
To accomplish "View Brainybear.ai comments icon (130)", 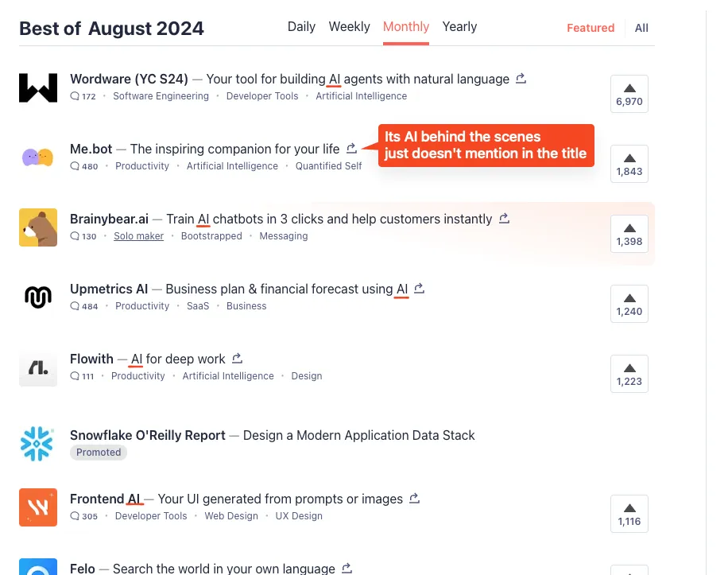I will (x=75, y=236).
